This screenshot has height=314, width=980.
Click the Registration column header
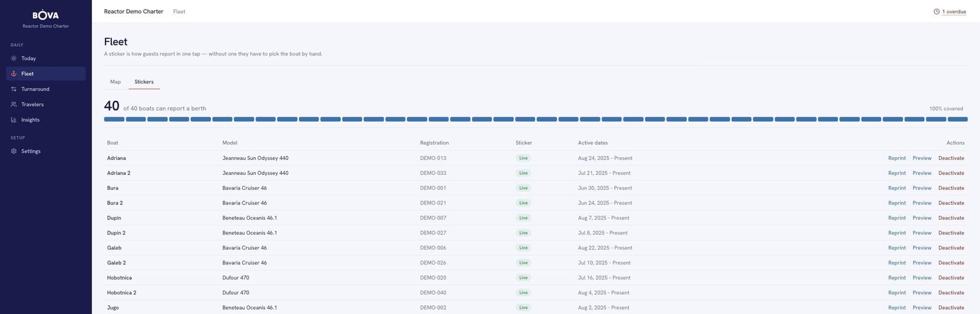tap(434, 143)
